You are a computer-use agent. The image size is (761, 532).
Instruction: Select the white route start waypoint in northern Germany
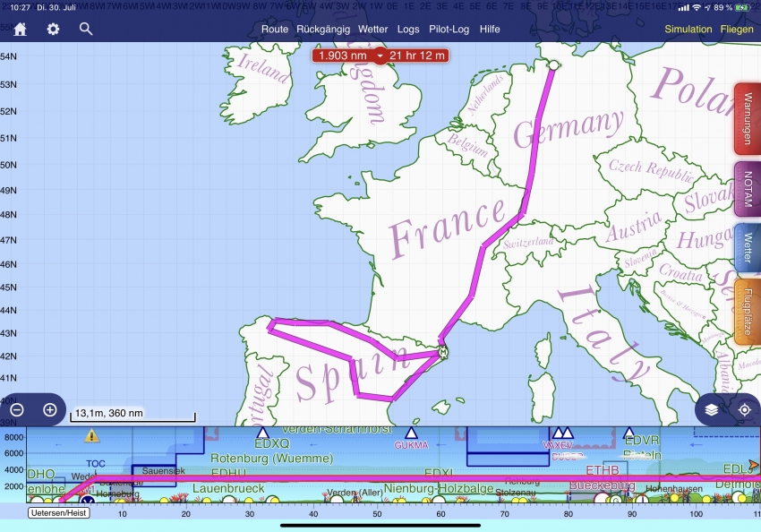pyautogui.click(x=553, y=65)
